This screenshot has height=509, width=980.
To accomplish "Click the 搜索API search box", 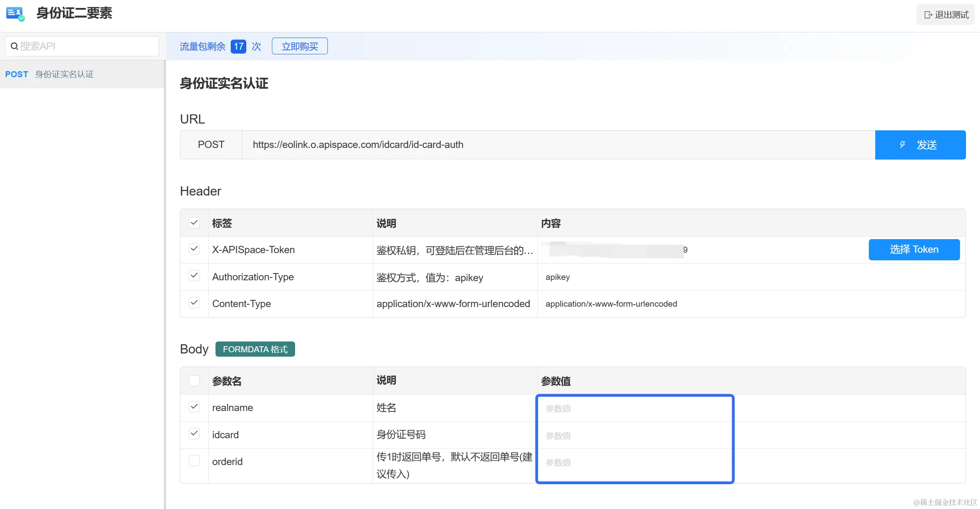I will pyautogui.click(x=88, y=46).
